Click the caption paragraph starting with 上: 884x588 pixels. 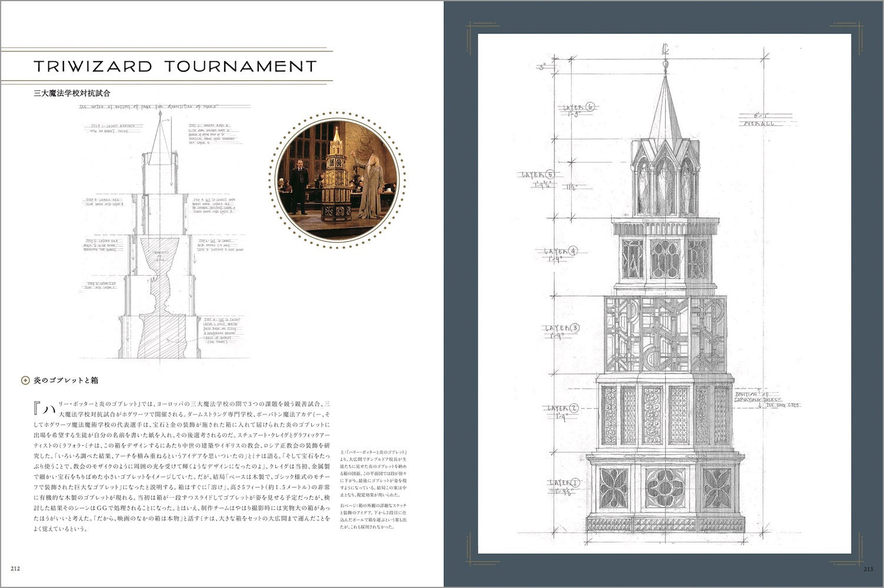coord(374,473)
